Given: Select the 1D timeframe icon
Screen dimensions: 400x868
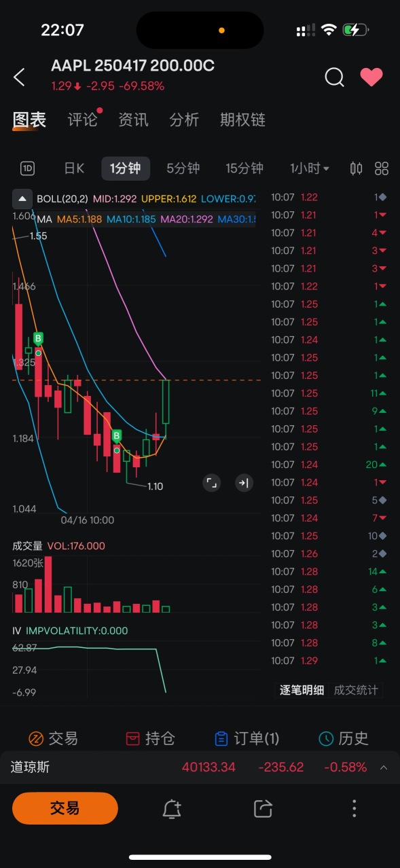Looking at the screenshot, I should 27,168.
